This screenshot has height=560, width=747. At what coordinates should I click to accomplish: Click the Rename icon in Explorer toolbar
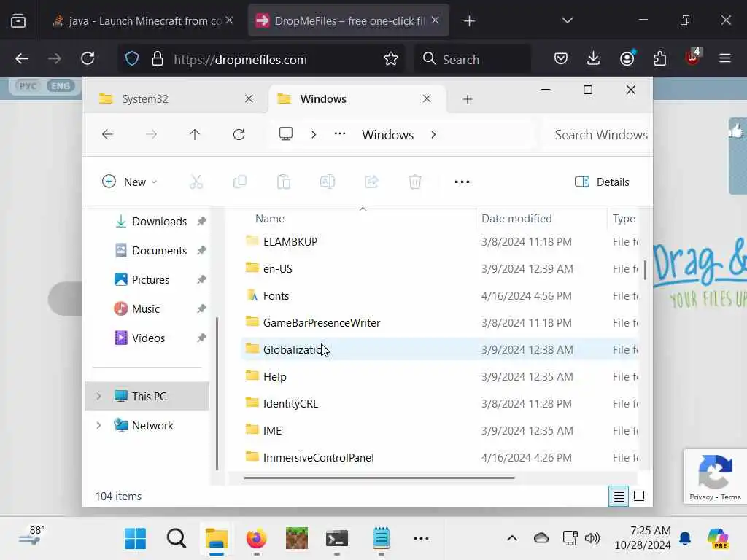click(x=328, y=182)
